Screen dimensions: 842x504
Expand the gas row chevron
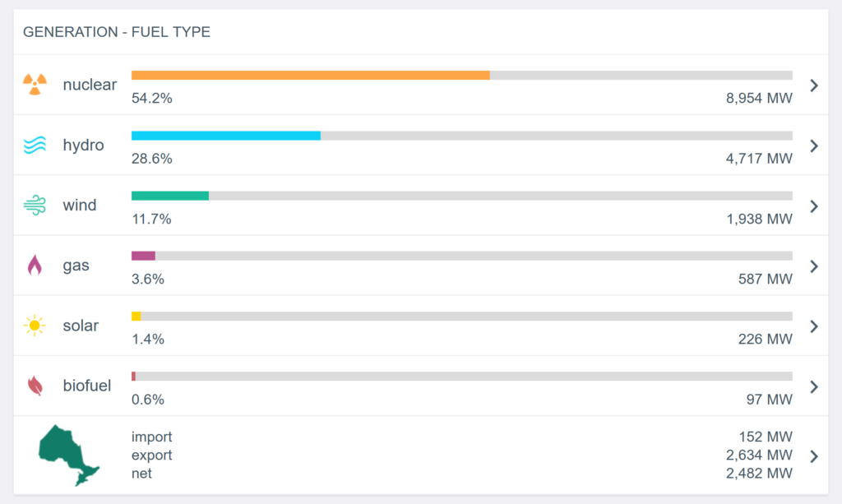point(814,266)
